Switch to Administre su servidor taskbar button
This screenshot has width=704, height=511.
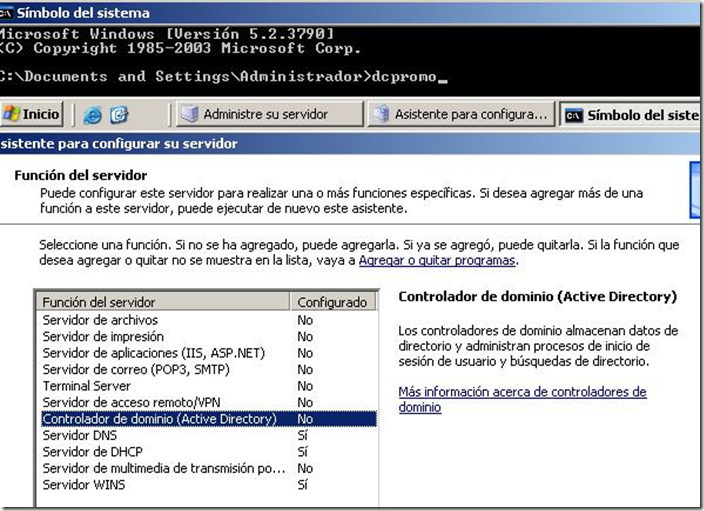click(269, 114)
